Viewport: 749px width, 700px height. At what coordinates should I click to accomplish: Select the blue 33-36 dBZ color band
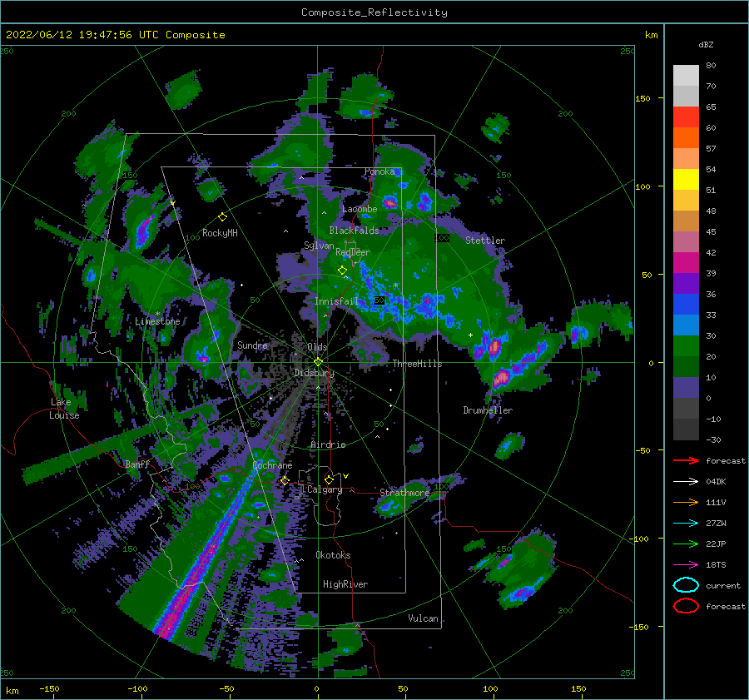[686, 305]
